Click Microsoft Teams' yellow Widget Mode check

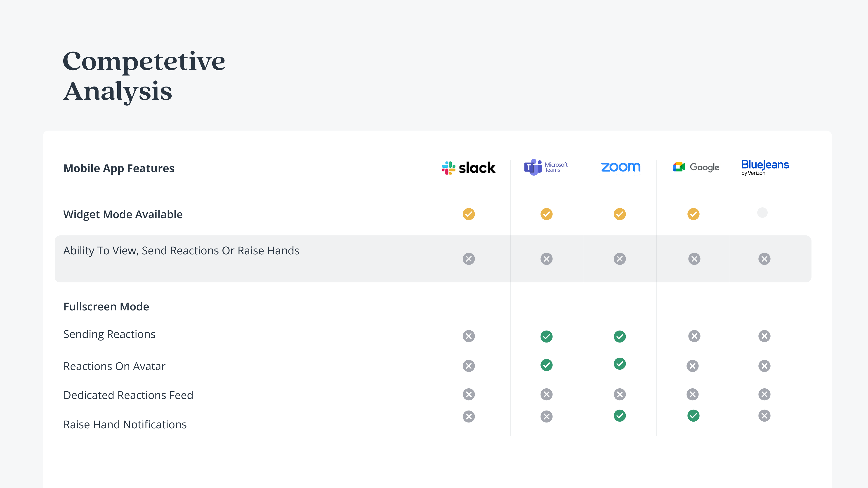pos(547,214)
